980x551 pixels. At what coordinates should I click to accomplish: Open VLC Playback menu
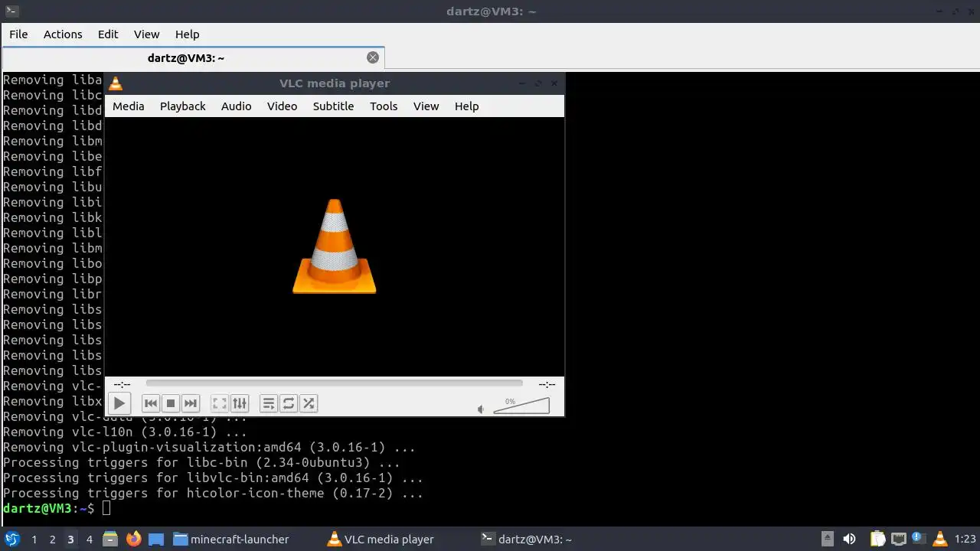pos(183,106)
